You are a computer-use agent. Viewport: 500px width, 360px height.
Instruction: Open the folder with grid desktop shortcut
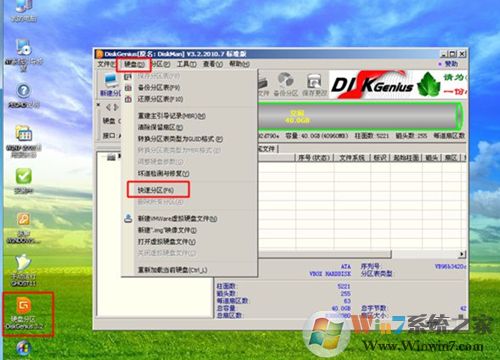click(23, 140)
